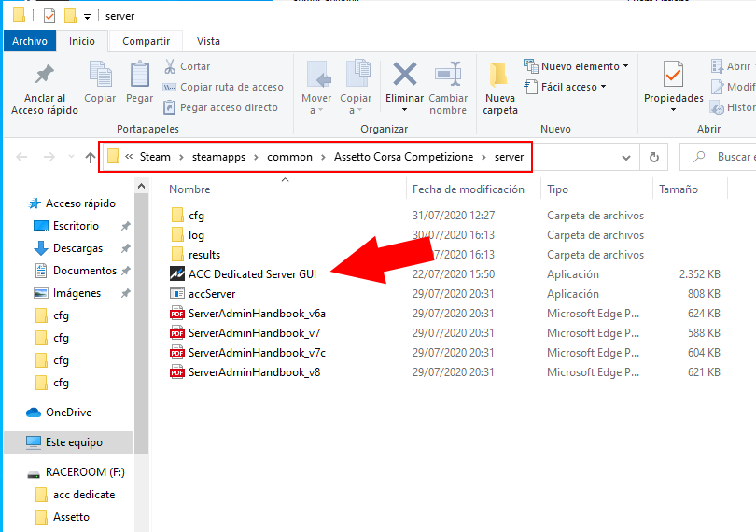756x532 pixels.
Task: Switch to the Compartir ribbon tab
Action: coord(146,41)
